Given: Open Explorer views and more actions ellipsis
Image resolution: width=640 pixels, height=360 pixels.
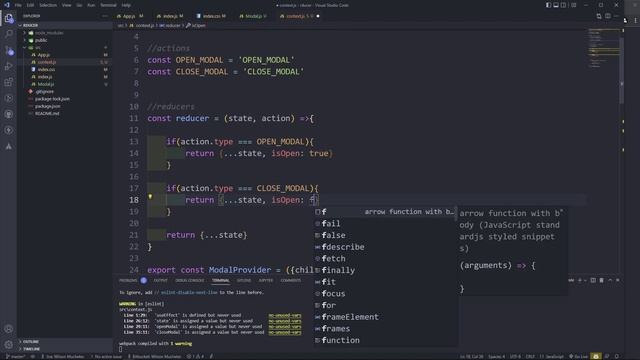Looking at the screenshot, I should pos(105,16).
